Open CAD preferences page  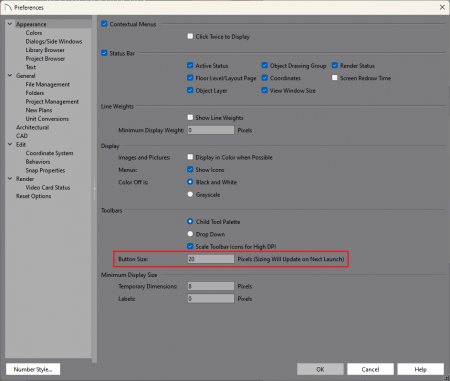(x=22, y=136)
